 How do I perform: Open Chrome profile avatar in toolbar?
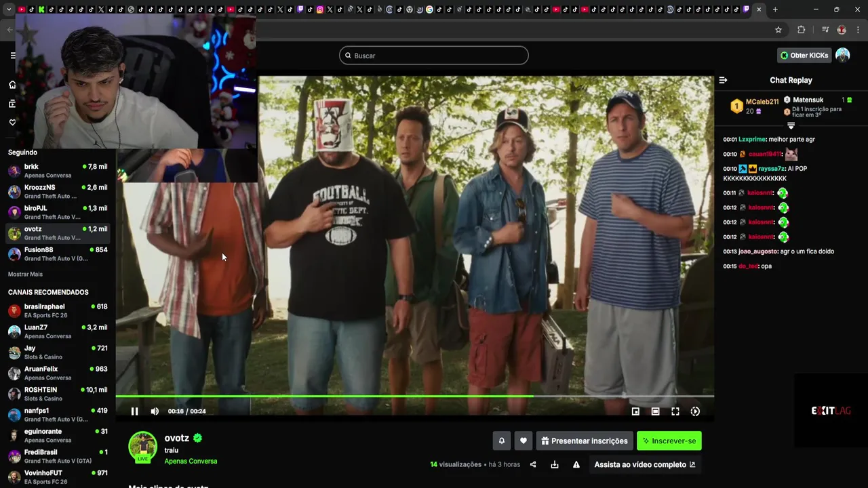pyautogui.click(x=842, y=30)
